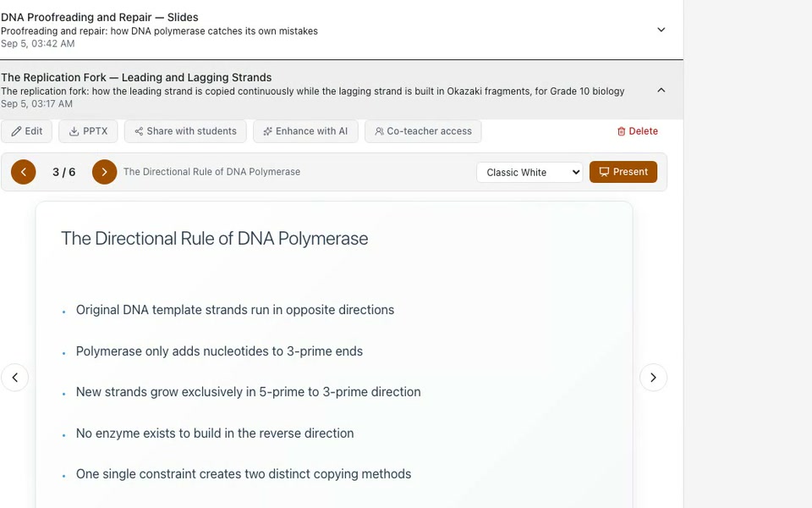Select DNA Proofreading and Repair — Slides title

pos(100,17)
